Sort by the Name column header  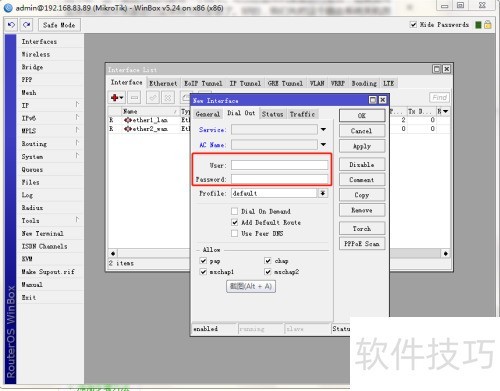[150, 111]
